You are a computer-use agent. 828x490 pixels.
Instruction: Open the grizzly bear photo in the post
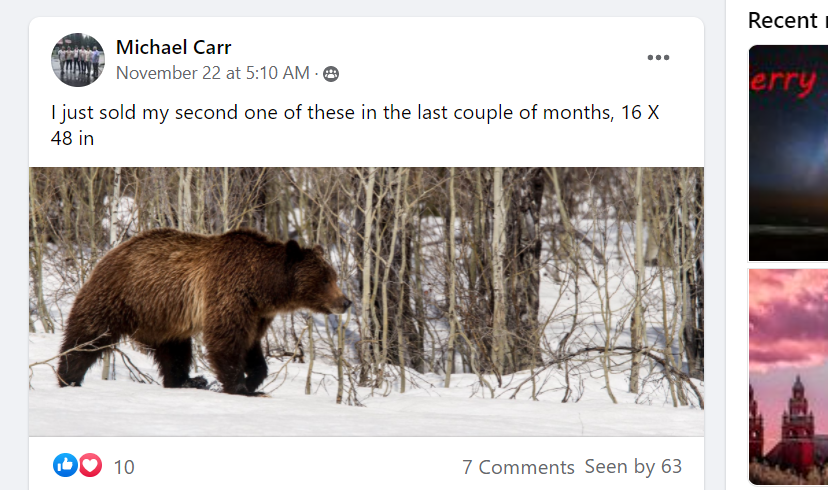tap(366, 301)
